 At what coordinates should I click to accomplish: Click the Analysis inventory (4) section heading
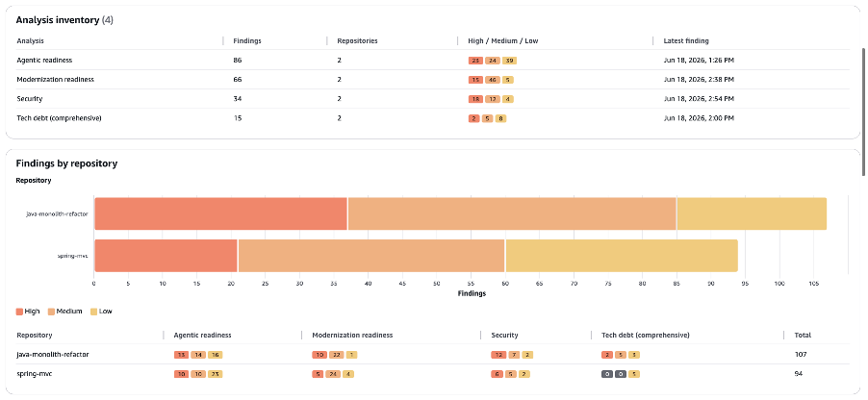click(x=64, y=20)
